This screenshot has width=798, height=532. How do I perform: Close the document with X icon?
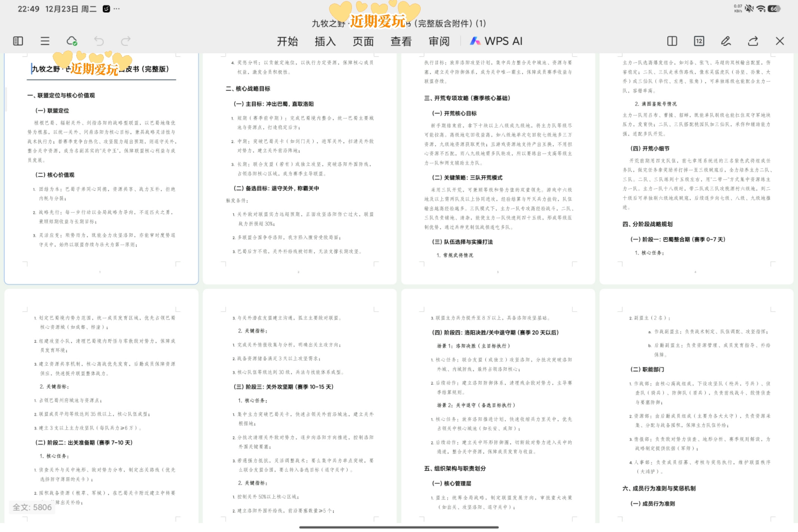(780, 41)
